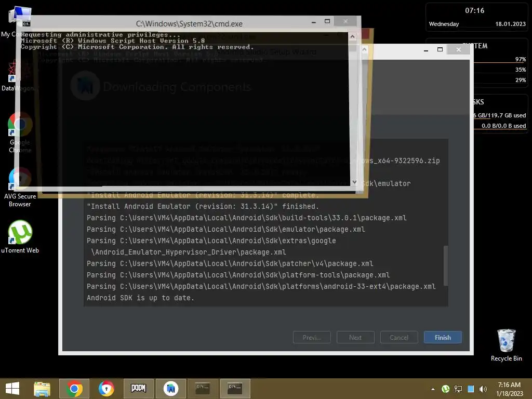Image resolution: width=532 pixels, height=399 pixels.
Task: Click the emulator\package.xml parsing line
Action: pyautogui.click(x=225, y=229)
